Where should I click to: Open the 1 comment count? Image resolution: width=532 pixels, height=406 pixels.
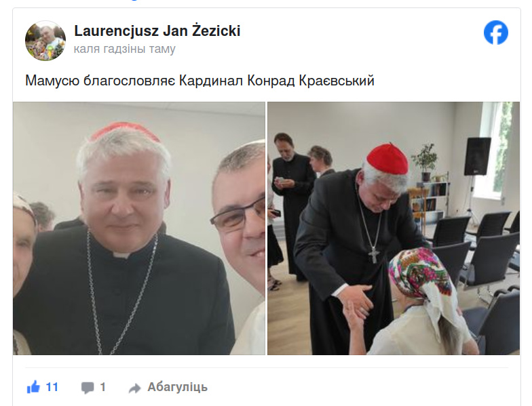[x=103, y=387]
